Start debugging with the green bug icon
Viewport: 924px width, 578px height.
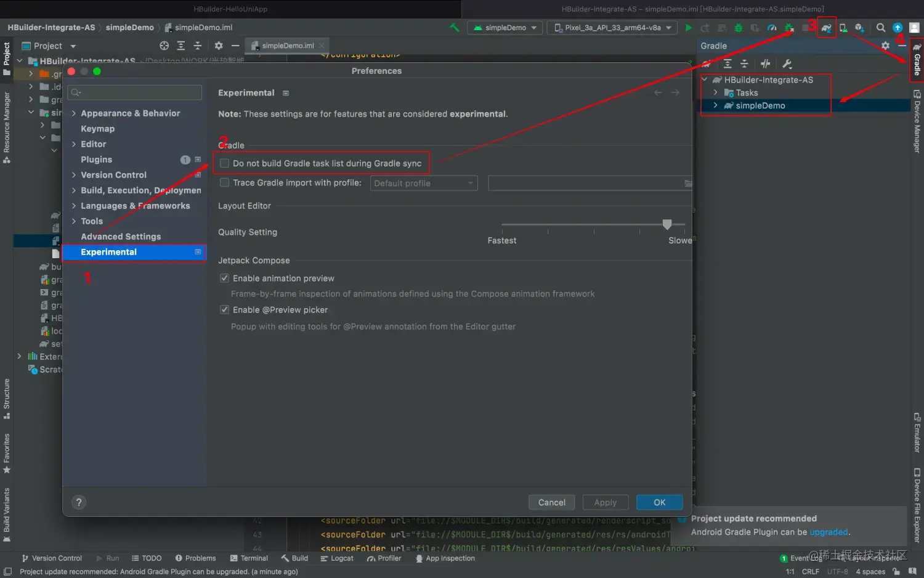coord(738,28)
